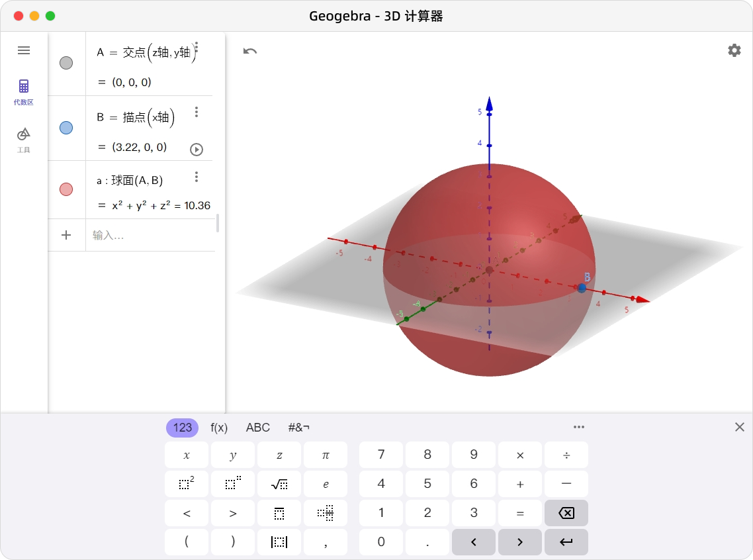Close the on-screen keyboard

(739, 427)
